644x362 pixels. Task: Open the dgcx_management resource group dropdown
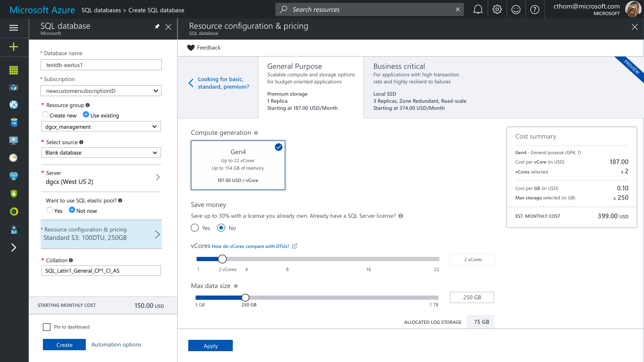(101, 127)
